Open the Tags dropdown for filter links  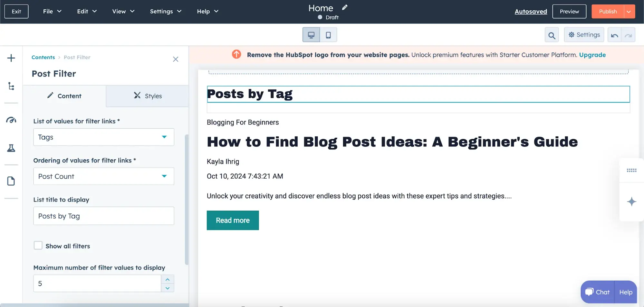point(104,137)
